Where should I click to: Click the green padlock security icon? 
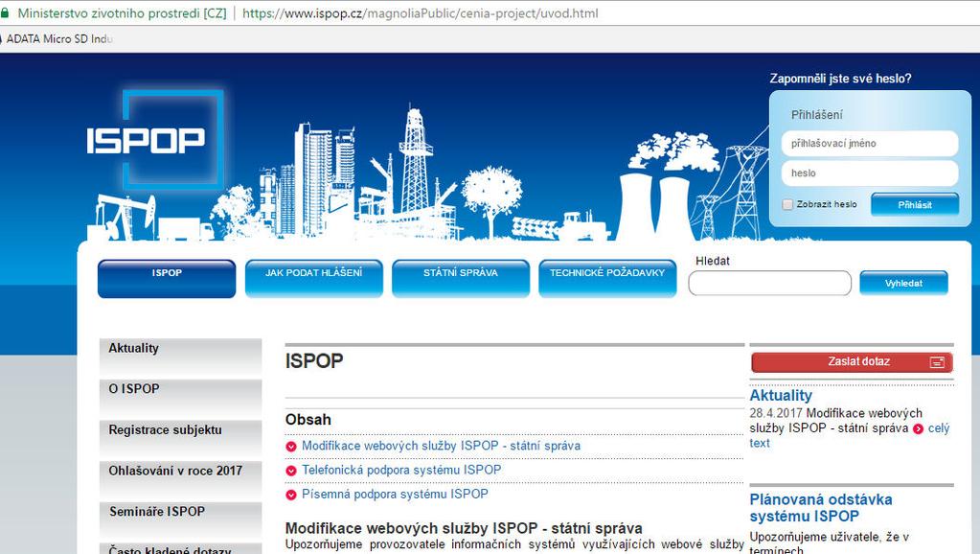click(x=5, y=13)
